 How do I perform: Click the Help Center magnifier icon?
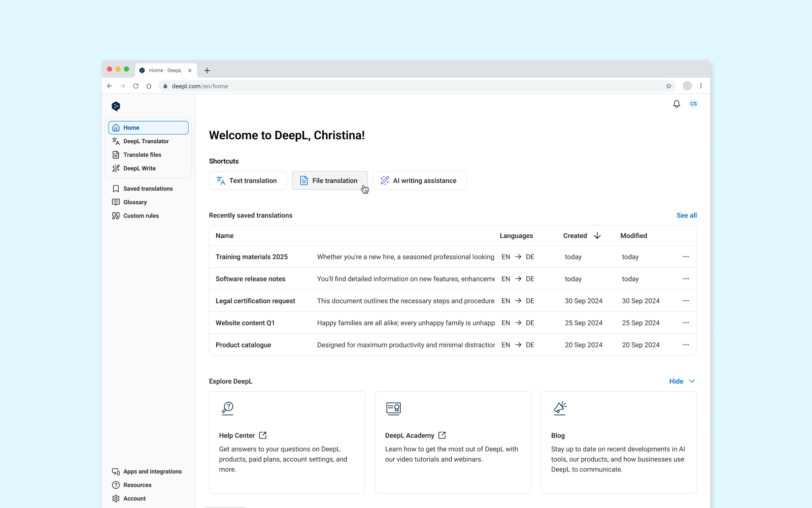(228, 408)
